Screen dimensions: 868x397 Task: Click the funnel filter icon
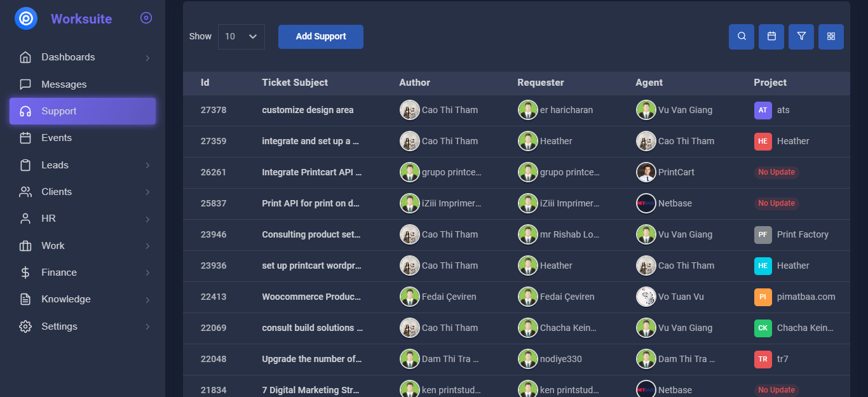[x=801, y=37]
